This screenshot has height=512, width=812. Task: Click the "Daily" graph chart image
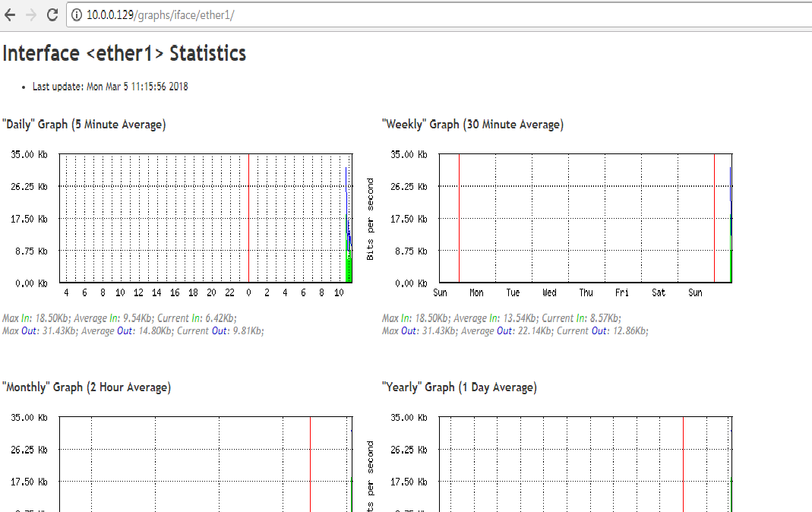205,219
